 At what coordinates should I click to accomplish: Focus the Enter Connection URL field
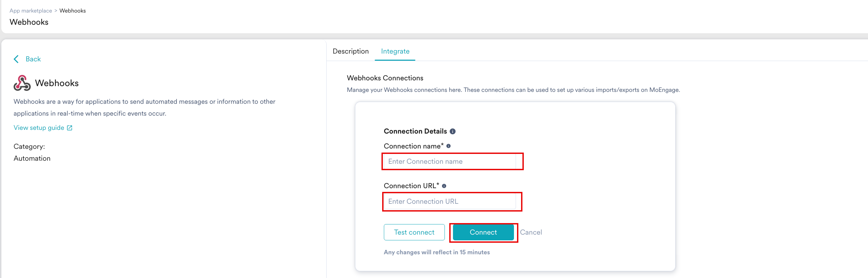tap(450, 202)
